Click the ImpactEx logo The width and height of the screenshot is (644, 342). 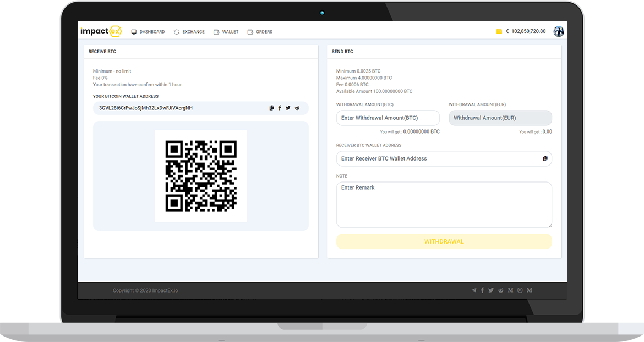tap(100, 31)
